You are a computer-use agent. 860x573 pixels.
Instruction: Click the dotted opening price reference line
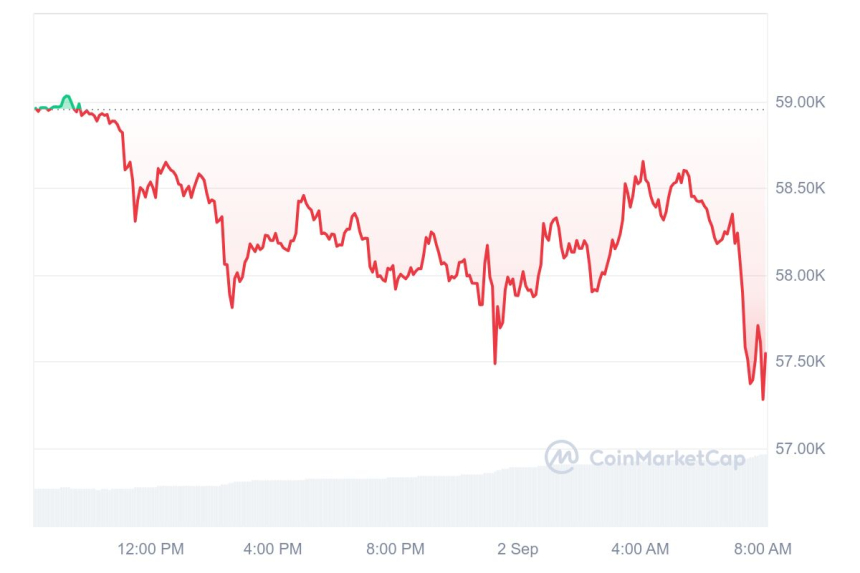400,109
